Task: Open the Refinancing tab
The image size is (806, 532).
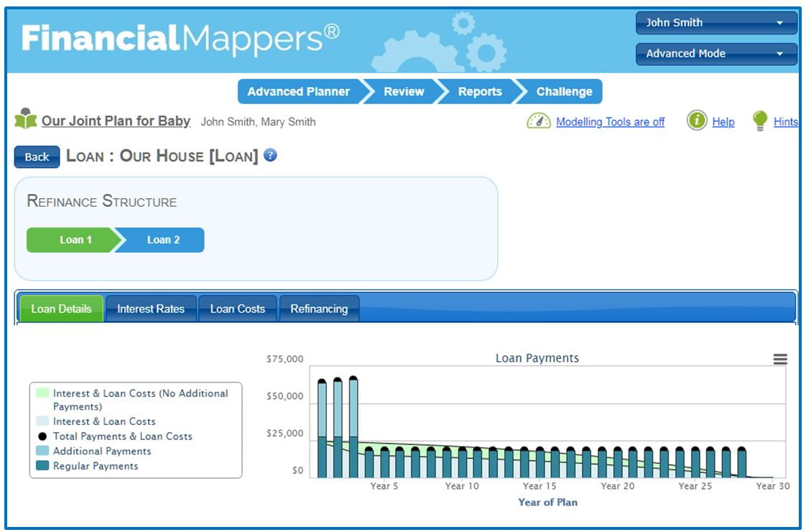Action: 319,309
